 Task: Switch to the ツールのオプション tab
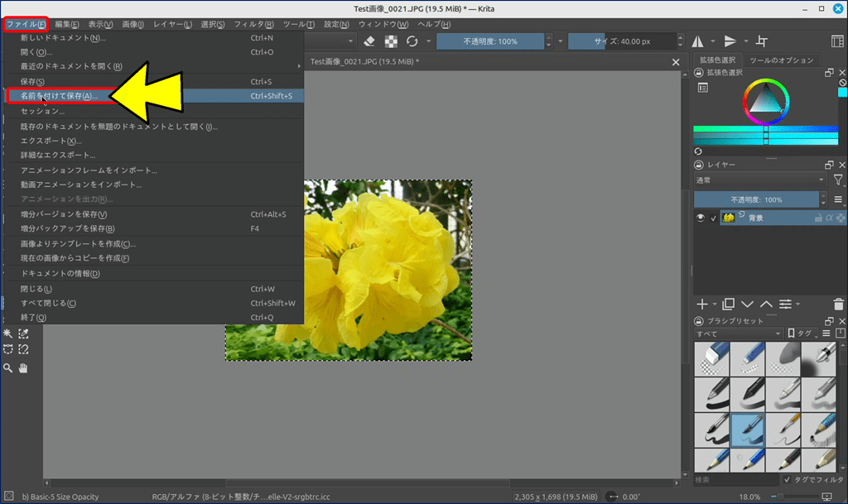tap(781, 60)
